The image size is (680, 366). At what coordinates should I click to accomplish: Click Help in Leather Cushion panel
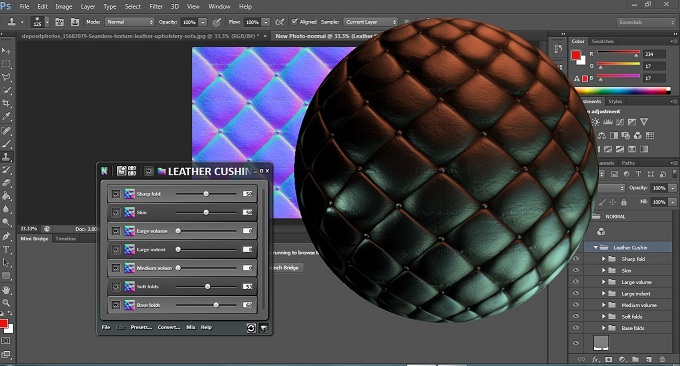click(x=206, y=327)
